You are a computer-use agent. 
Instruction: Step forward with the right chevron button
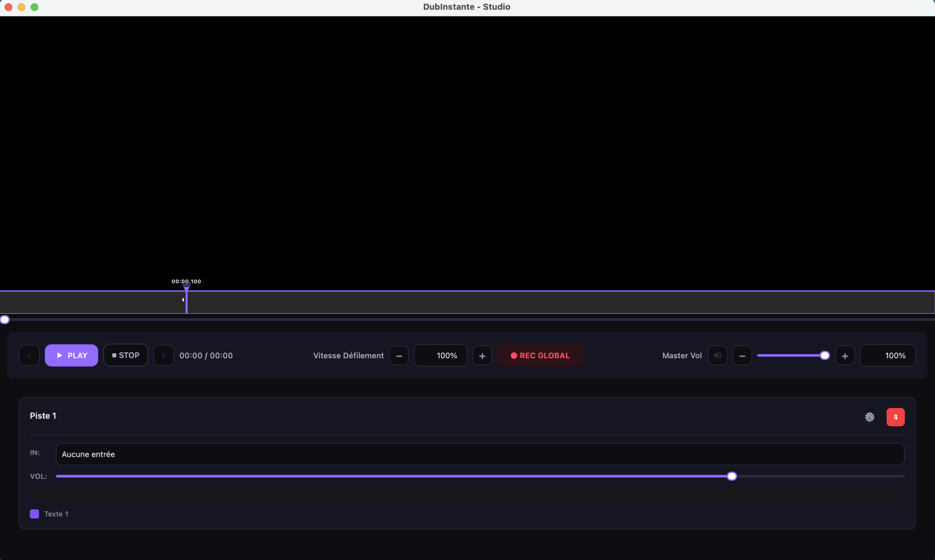point(163,356)
